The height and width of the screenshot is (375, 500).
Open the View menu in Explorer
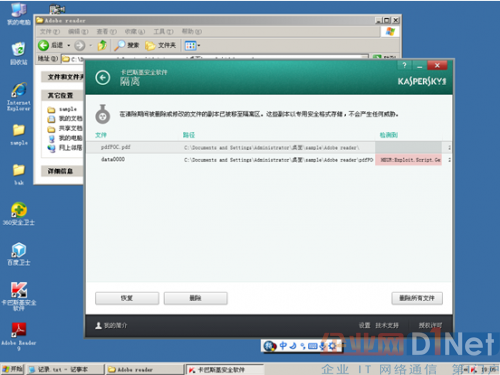pyautogui.click(x=106, y=31)
